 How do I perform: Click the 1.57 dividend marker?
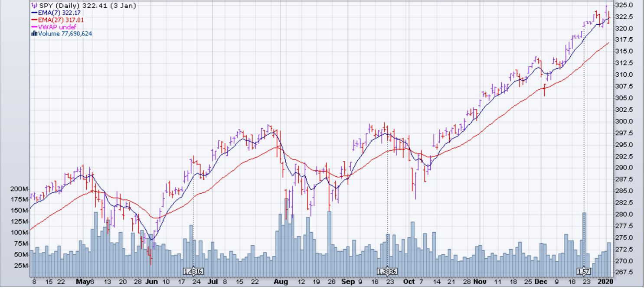[583, 271]
